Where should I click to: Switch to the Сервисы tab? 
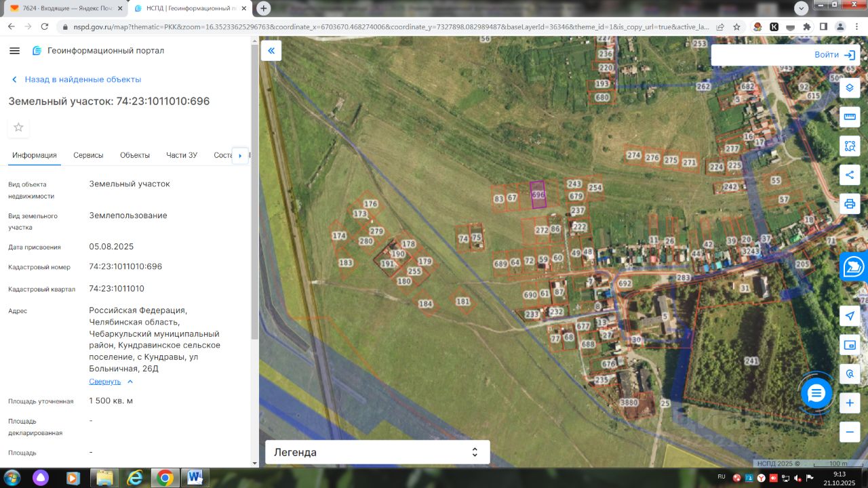pos(88,155)
